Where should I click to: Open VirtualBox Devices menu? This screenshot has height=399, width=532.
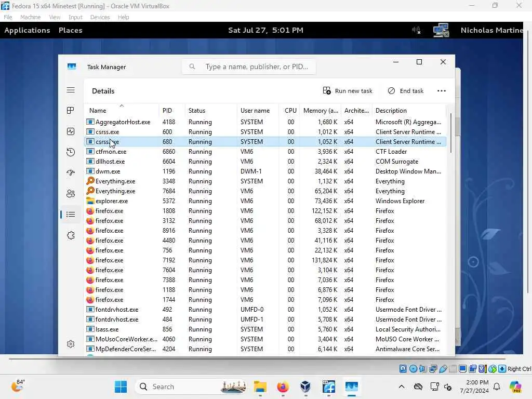tap(100, 17)
